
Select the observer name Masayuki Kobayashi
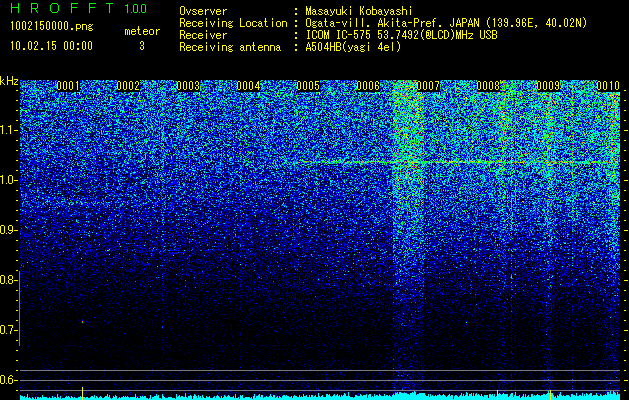359,11
